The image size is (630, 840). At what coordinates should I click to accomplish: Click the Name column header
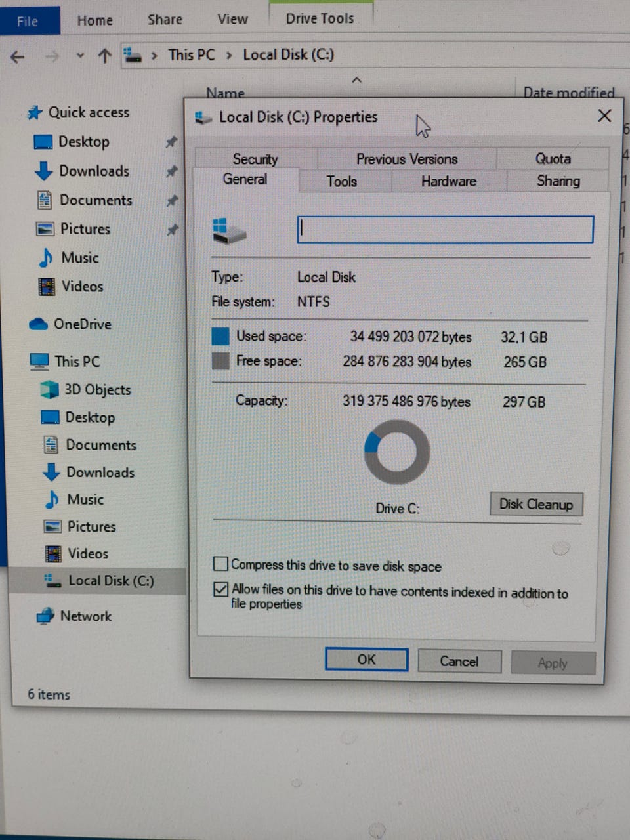[225, 93]
